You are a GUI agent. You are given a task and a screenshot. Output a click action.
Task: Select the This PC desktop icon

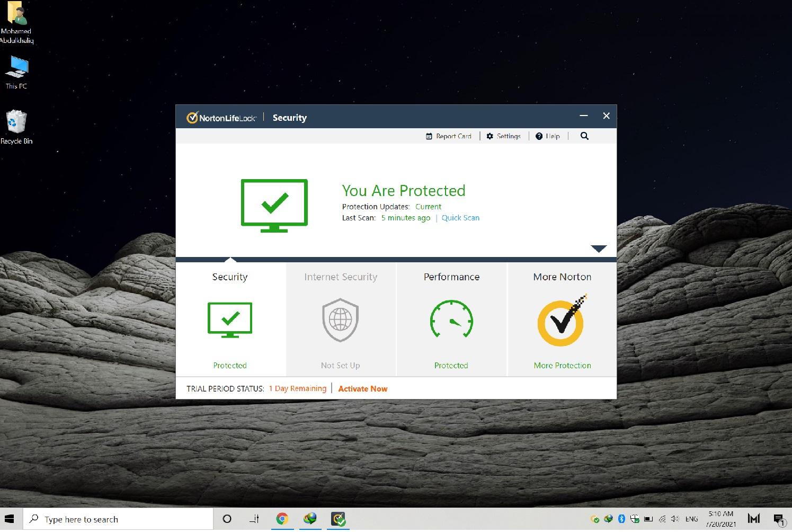(16, 72)
